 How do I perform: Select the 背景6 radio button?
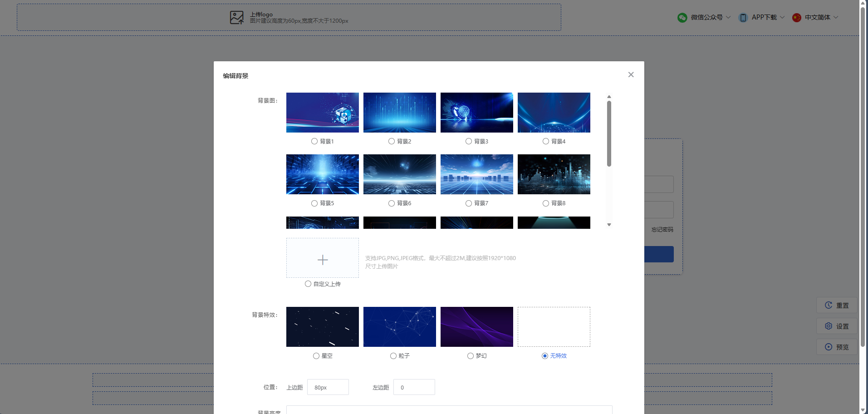tap(392, 203)
